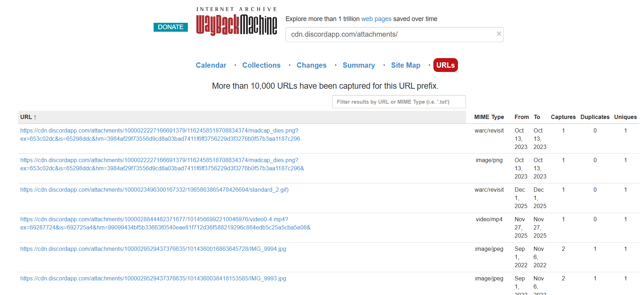Image resolution: width=644 pixels, height=295 pixels.
Task: Click 'image/jpeg' in the IMG_9994.jpg row
Action: (489, 249)
